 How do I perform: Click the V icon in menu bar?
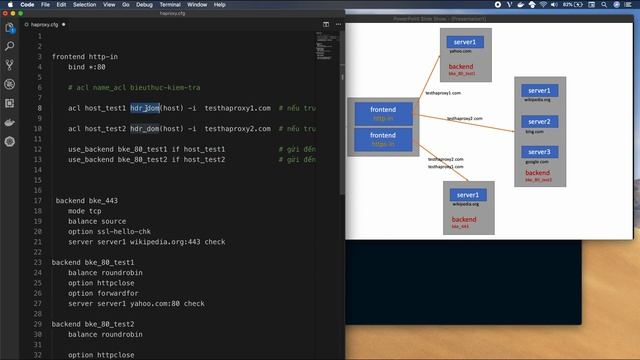coord(509,4)
